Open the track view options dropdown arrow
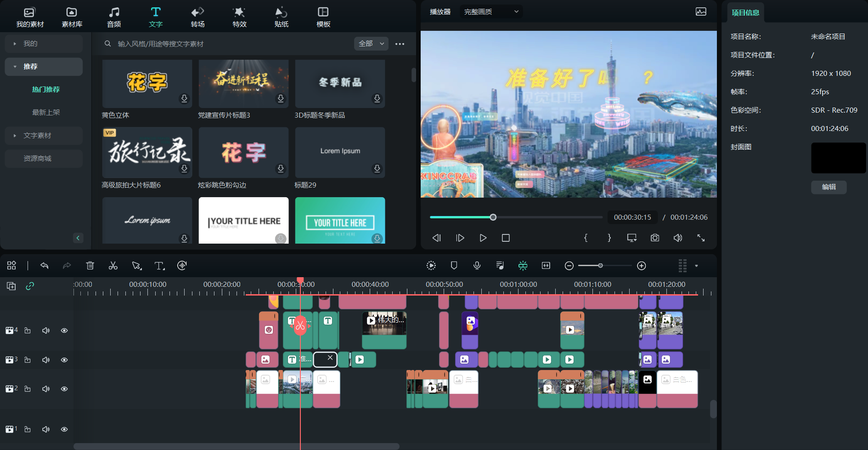Image resolution: width=868 pixels, height=450 pixels. (696, 266)
